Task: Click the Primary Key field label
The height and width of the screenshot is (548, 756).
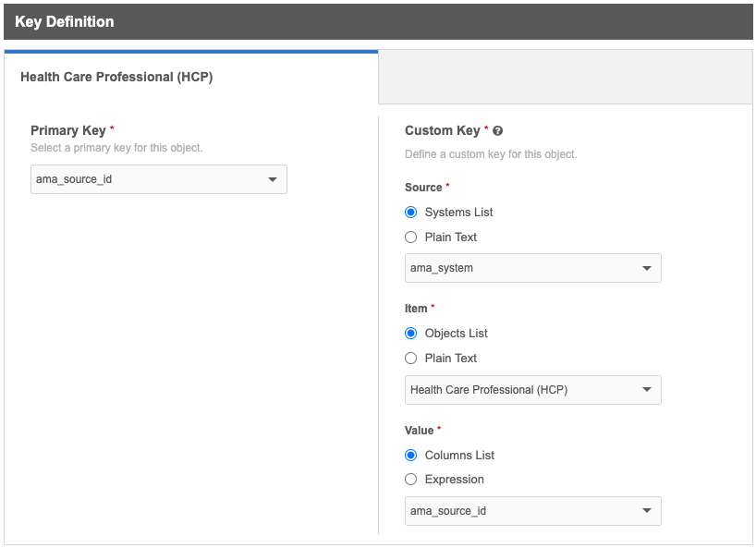Action: point(68,131)
